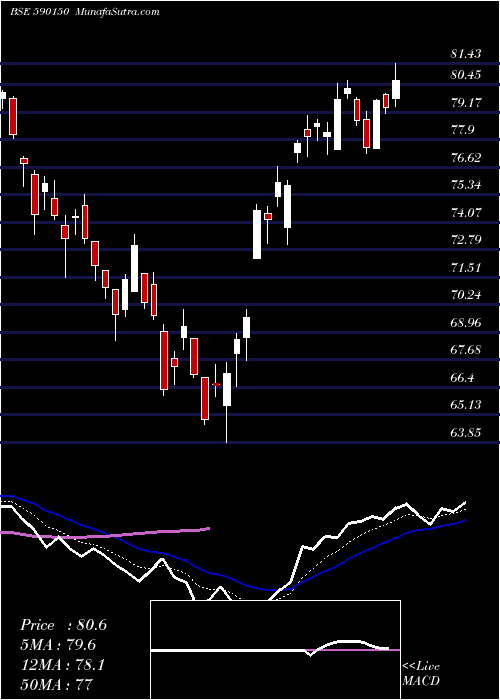The height and width of the screenshot is (700, 500).
Task: Select the 81.43 price axis label
Action: pyautogui.click(x=466, y=54)
